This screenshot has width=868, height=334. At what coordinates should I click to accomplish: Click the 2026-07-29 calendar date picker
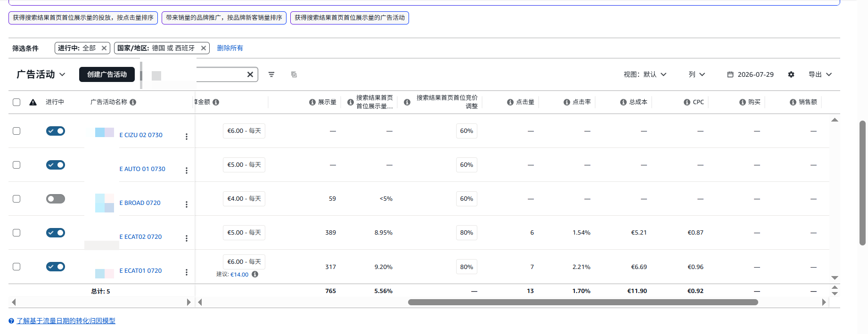click(x=750, y=74)
